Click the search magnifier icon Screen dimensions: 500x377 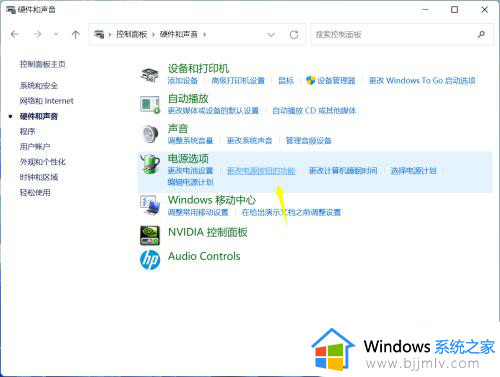tap(481, 34)
